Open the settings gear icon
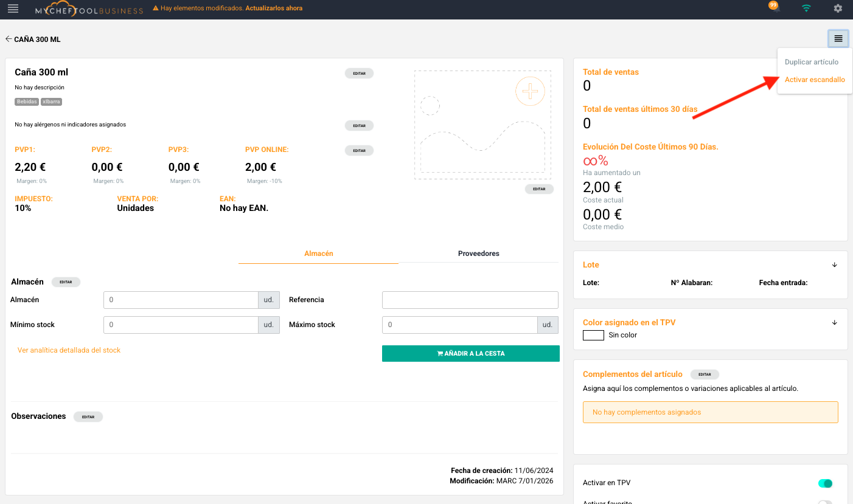 pyautogui.click(x=838, y=9)
